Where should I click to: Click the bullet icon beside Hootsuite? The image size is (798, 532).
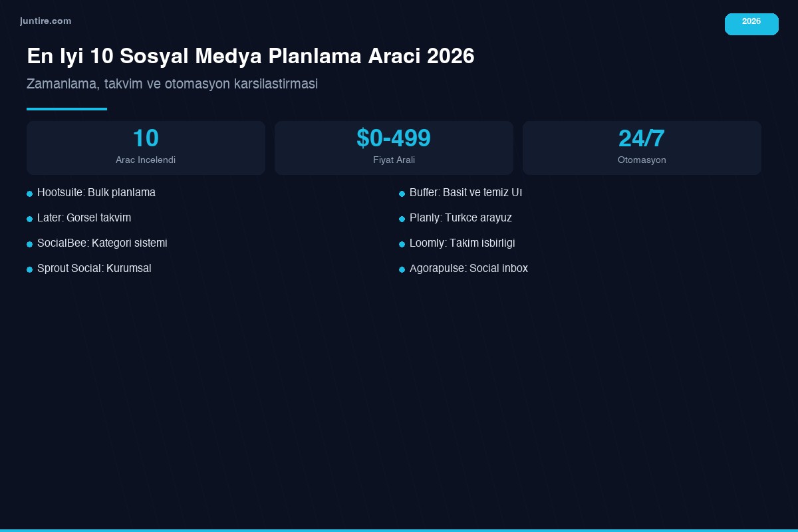pos(29,194)
